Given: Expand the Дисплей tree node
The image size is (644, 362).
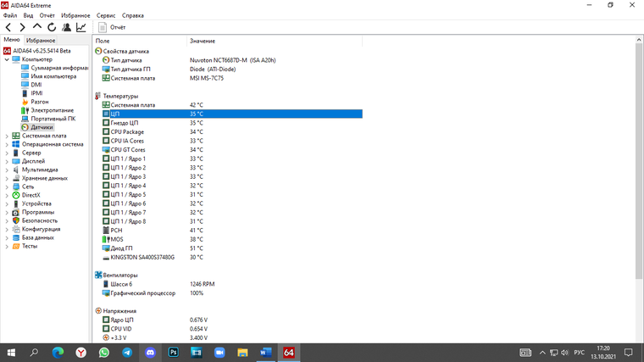Looking at the screenshot, I should tap(7, 161).
